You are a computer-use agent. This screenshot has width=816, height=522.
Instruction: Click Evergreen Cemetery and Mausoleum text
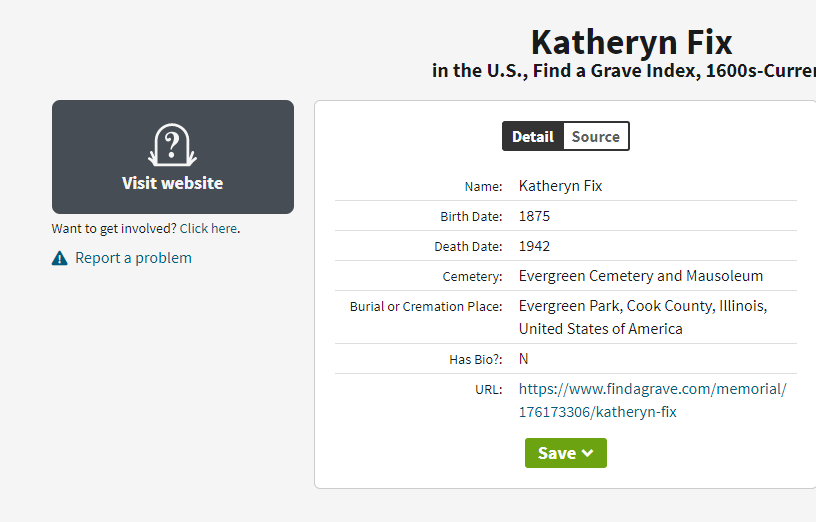(641, 276)
